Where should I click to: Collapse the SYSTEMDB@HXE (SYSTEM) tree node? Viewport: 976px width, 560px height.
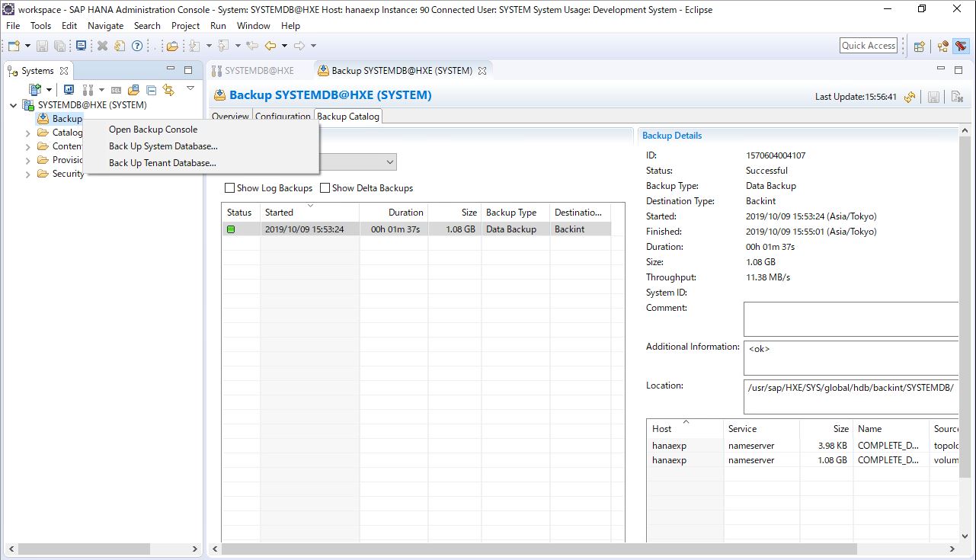13,105
